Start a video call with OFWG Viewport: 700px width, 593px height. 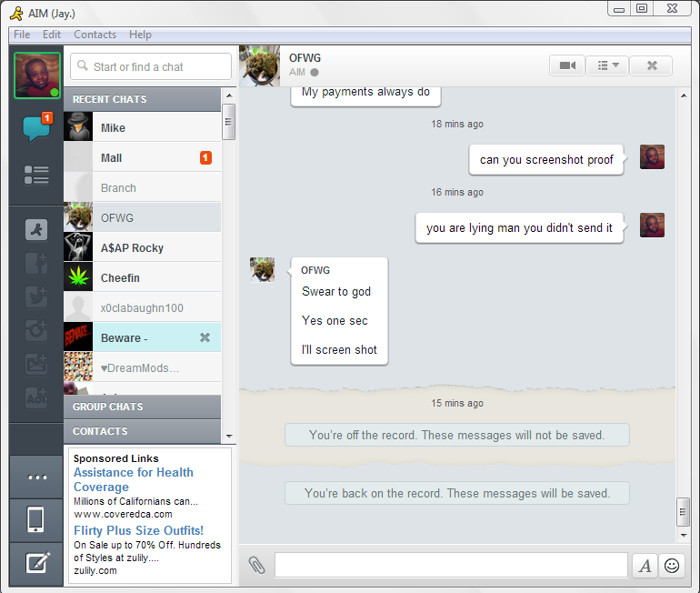click(x=567, y=66)
